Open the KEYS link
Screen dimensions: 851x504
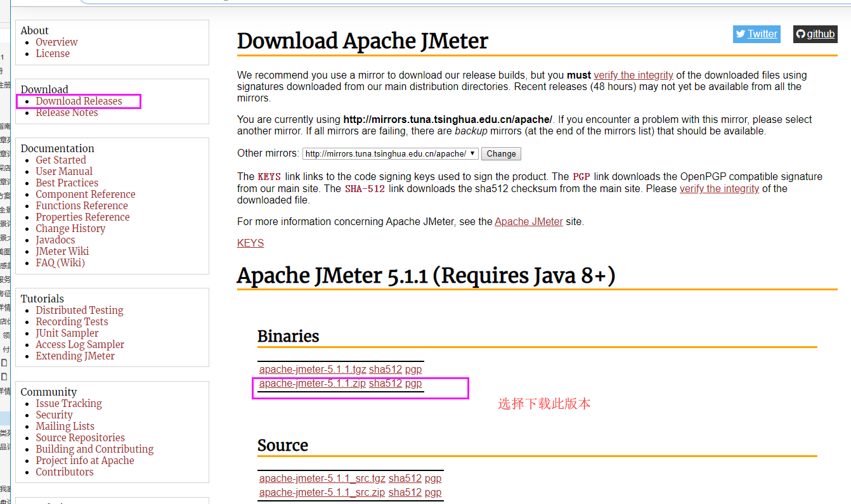point(250,243)
